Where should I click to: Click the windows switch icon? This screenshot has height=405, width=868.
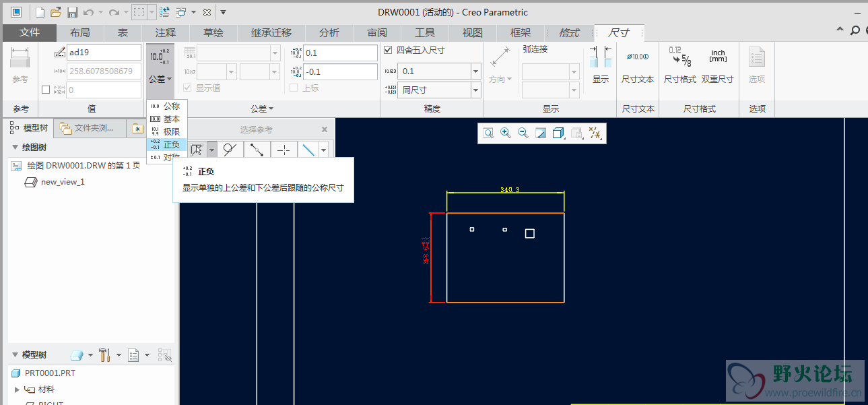point(181,12)
